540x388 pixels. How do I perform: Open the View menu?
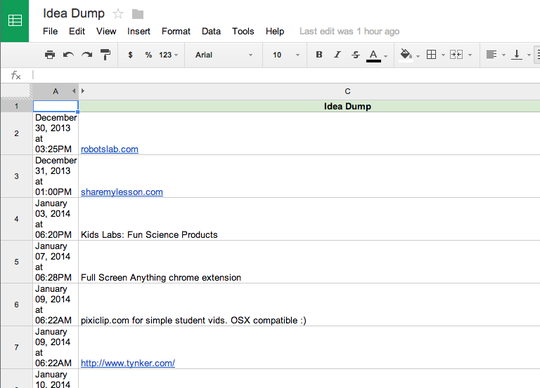[x=106, y=31]
